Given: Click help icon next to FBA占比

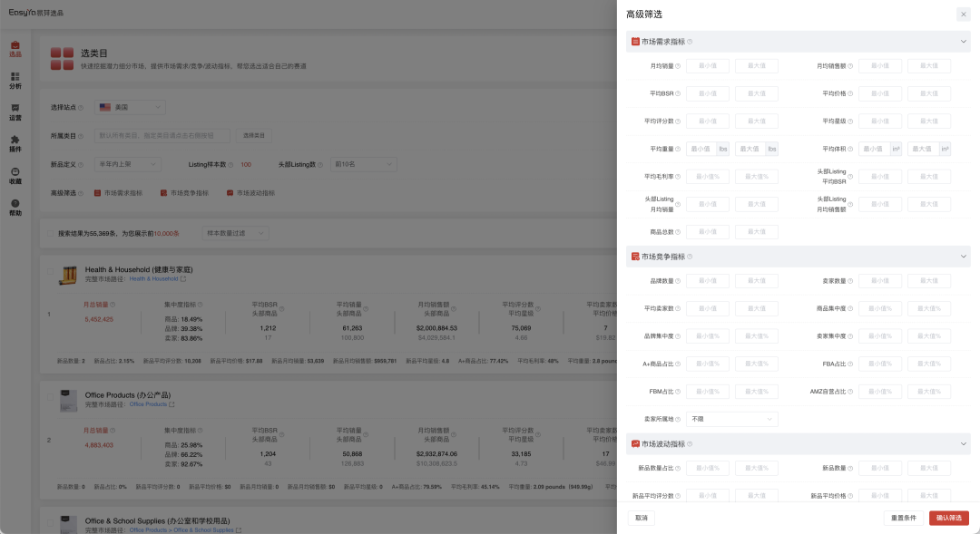Looking at the screenshot, I should [850, 364].
